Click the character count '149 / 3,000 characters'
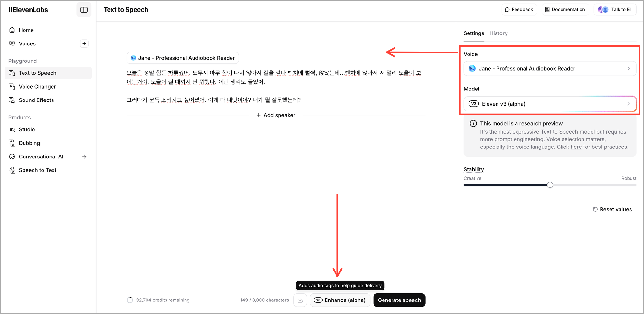The height and width of the screenshot is (314, 644). 264,300
